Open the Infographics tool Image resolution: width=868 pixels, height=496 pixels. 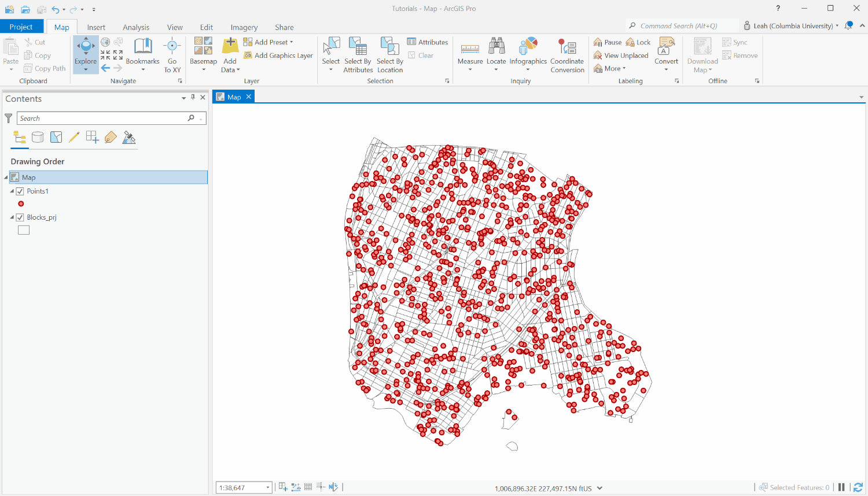[x=528, y=52]
